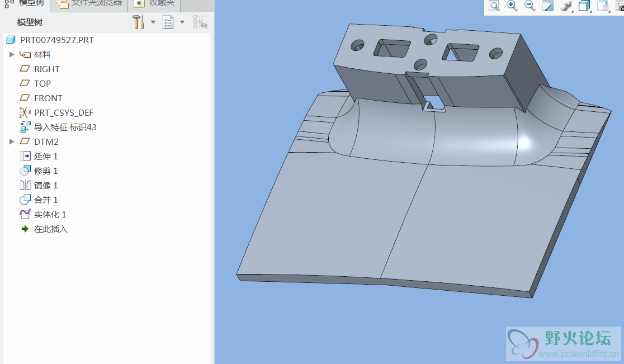Click the 材料 material icon
This screenshot has width=624, height=364.
click(25, 54)
